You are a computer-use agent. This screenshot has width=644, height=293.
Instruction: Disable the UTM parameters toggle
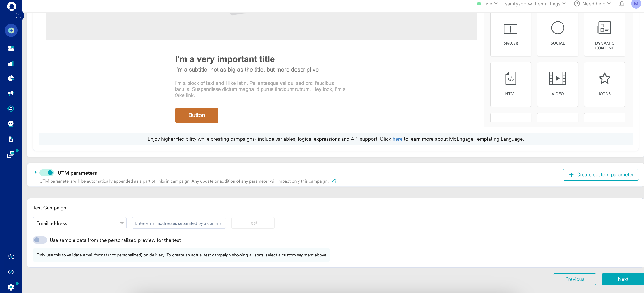(x=47, y=173)
